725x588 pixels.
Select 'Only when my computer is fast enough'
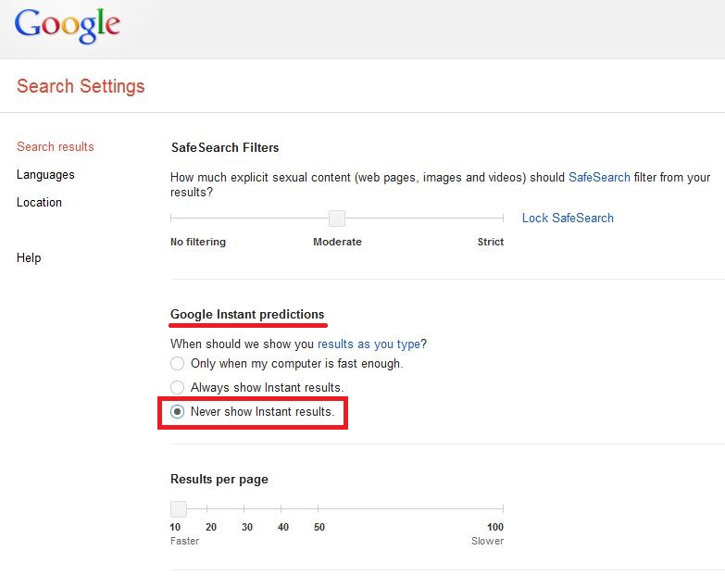(177, 363)
